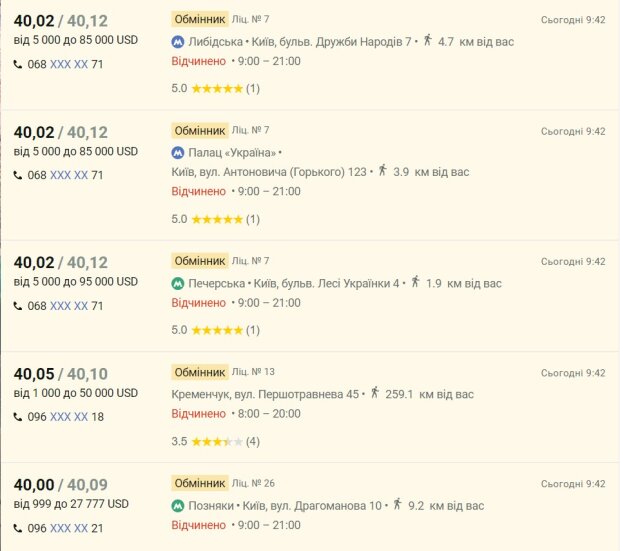Select the 40,05 / 40,10 rate offer
Screen dimensions: 620x551
click(x=60, y=374)
